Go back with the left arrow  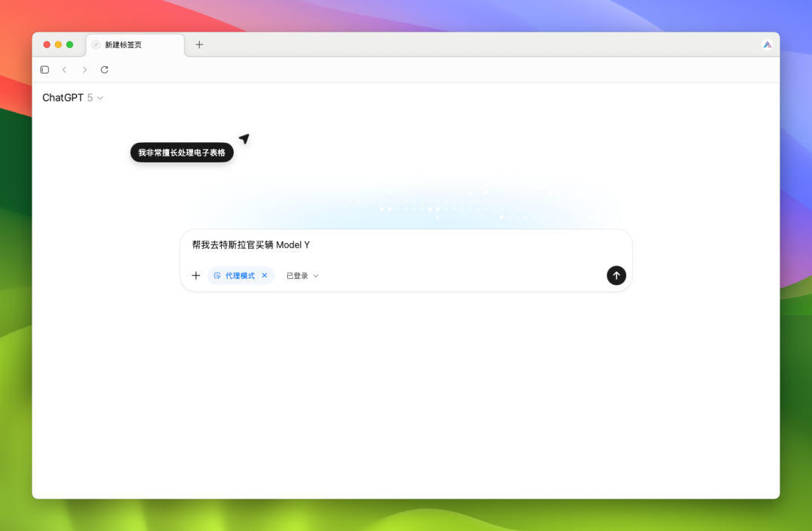(x=65, y=70)
